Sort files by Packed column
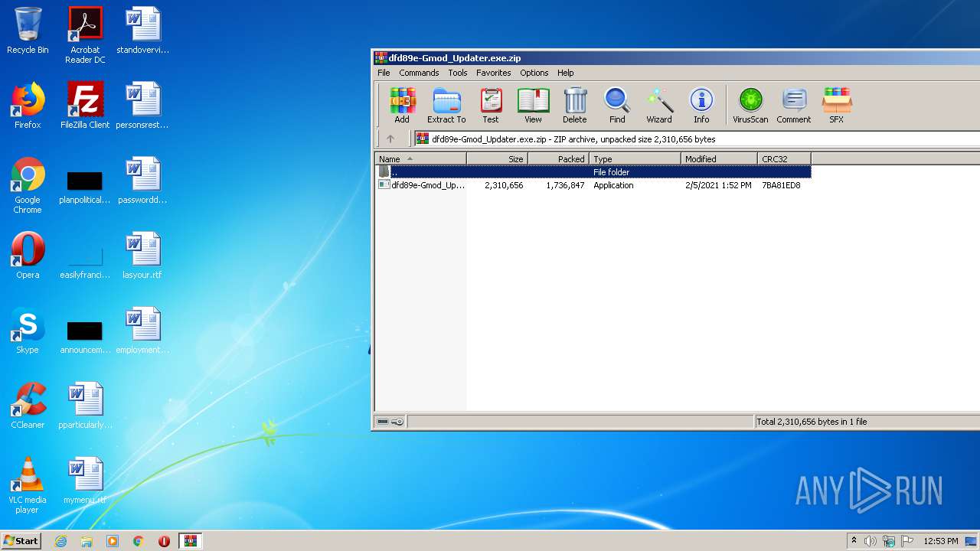 (558, 158)
